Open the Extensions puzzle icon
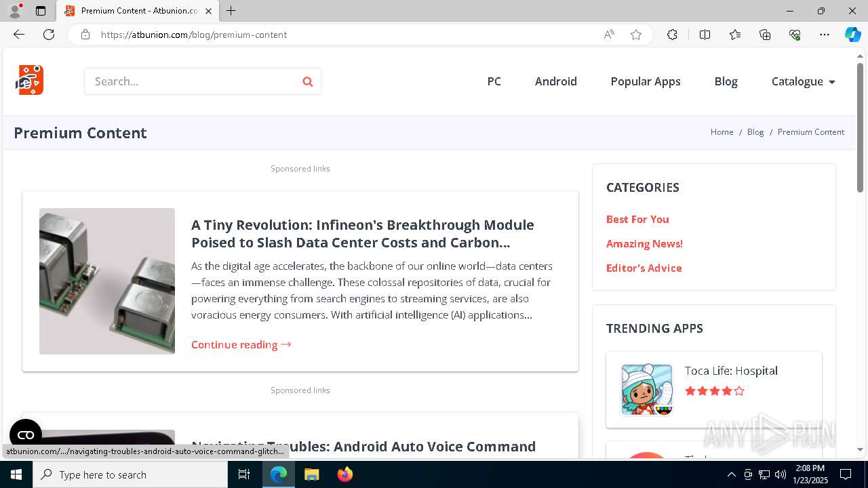 [672, 35]
